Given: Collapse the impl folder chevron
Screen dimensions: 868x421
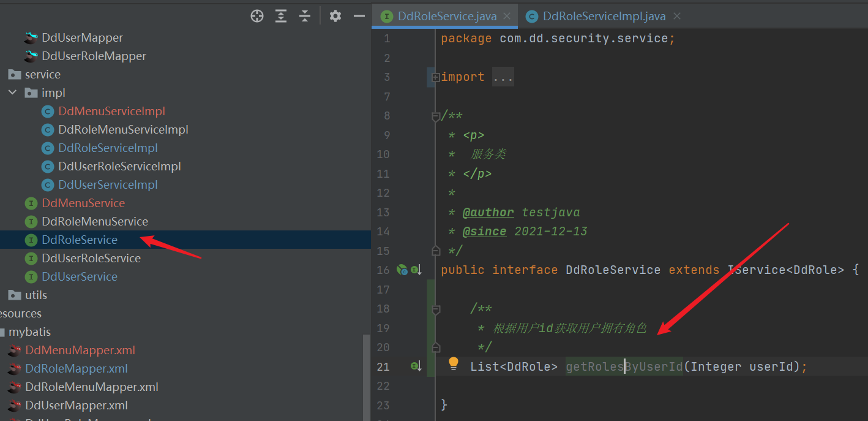Looking at the screenshot, I should click(13, 93).
